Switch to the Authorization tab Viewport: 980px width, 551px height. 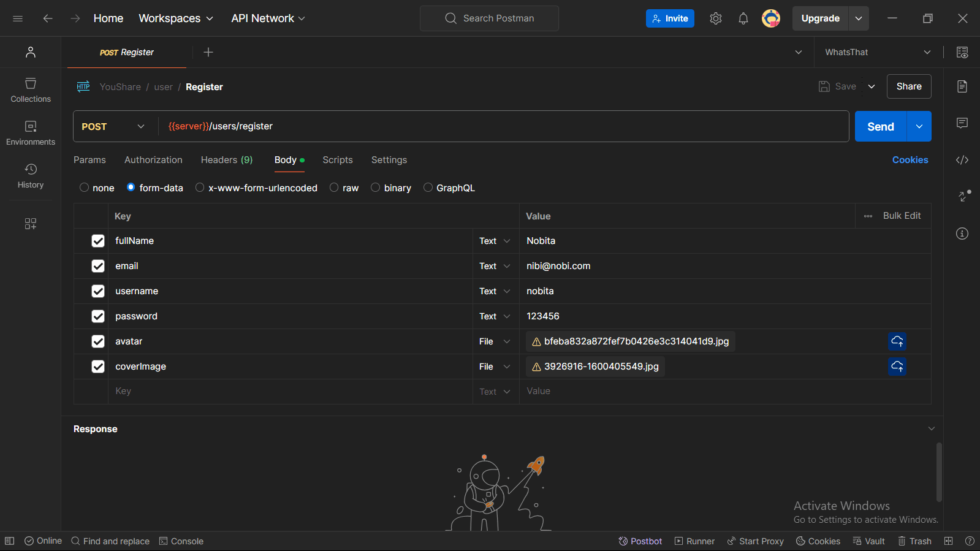coord(153,160)
